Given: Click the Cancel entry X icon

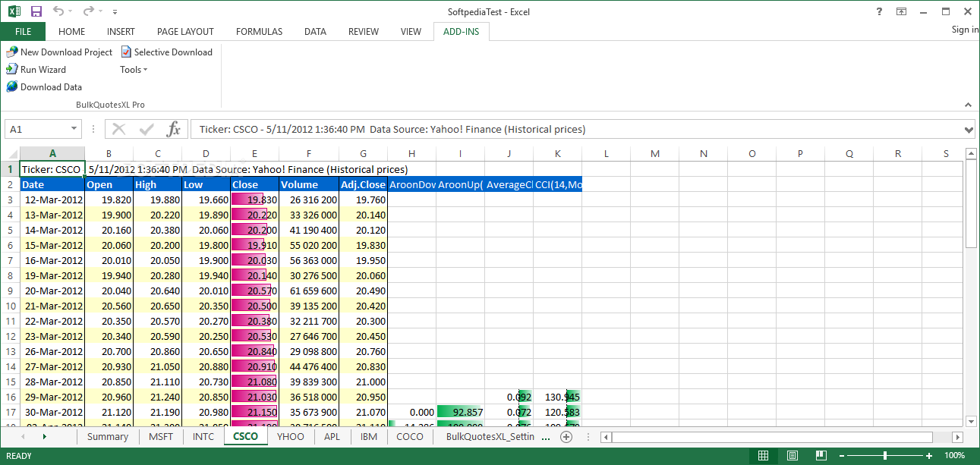Looking at the screenshot, I should [x=119, y=129].
